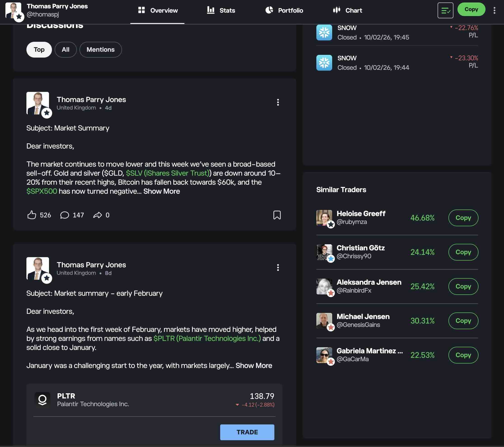This screenshot has height=447, width=504.
Task: Open header three-dot more menu
Action: pyautogui.click(x=494, y=10)
